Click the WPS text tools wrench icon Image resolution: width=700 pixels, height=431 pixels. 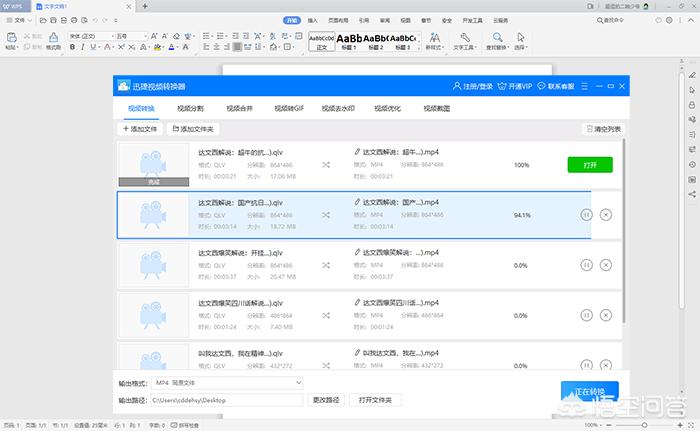(464, 37)
